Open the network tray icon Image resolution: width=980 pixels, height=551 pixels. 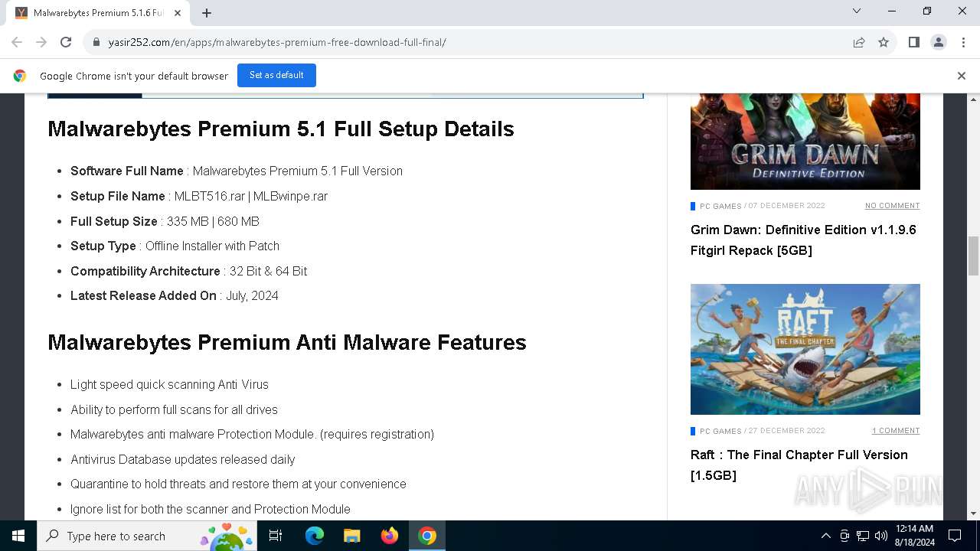(x=863, y=536)
